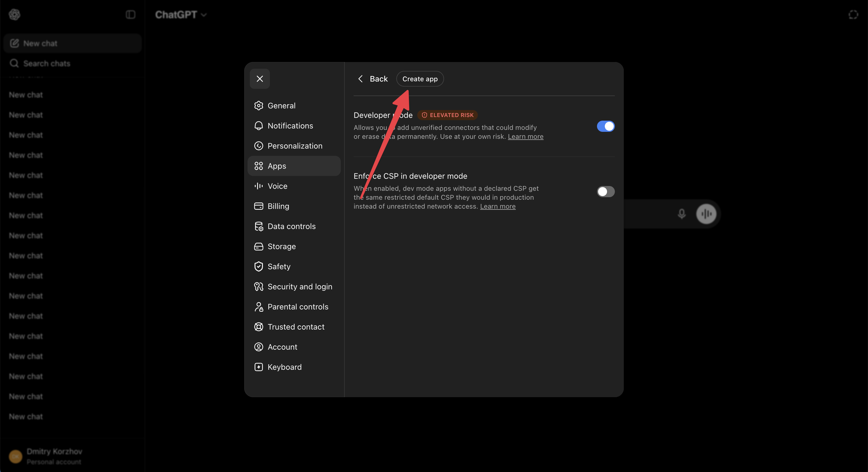
Task: Click the user avatar at bottom left
Action: pos(16,456)
